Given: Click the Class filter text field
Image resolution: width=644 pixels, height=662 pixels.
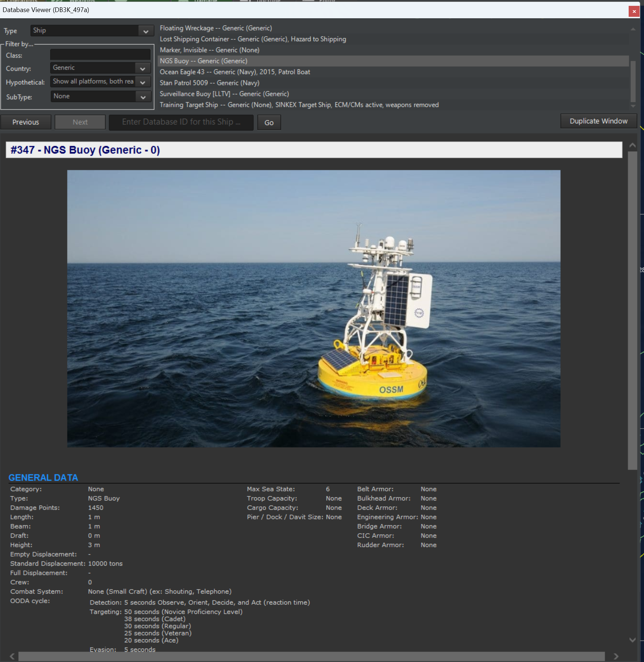Looking at the screenshot, I should point(100,54).
